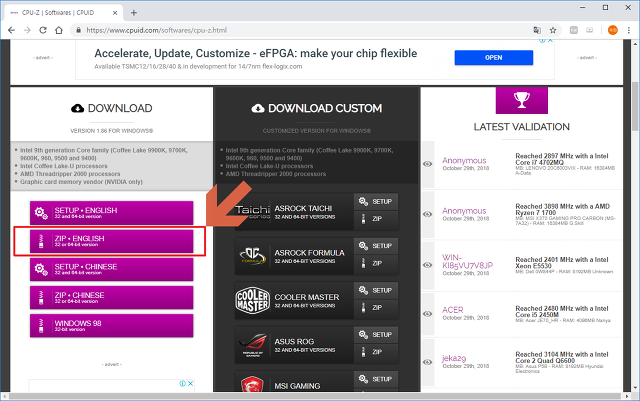
Task: Click the Taichi logo thumbnail
Action: coord(253,212)
